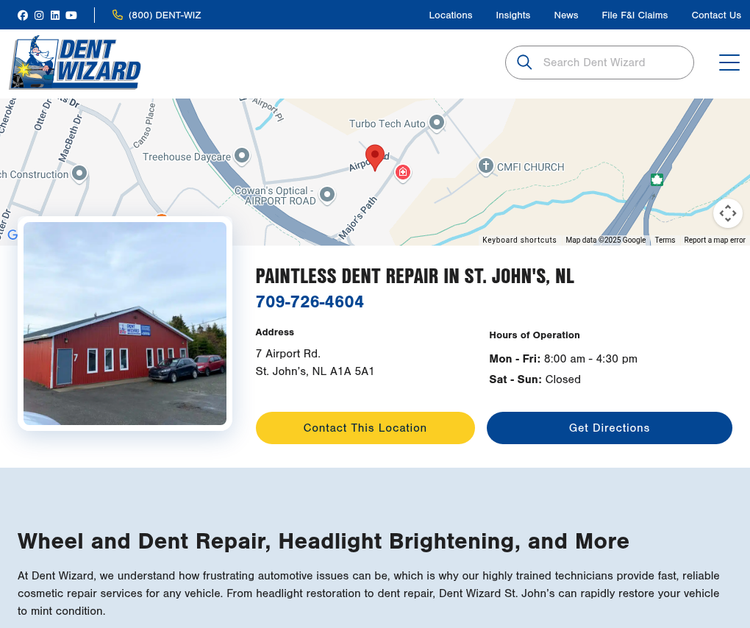Click the Contact This Location button
This screenshot has height=628, width=750.
(365, 428)
